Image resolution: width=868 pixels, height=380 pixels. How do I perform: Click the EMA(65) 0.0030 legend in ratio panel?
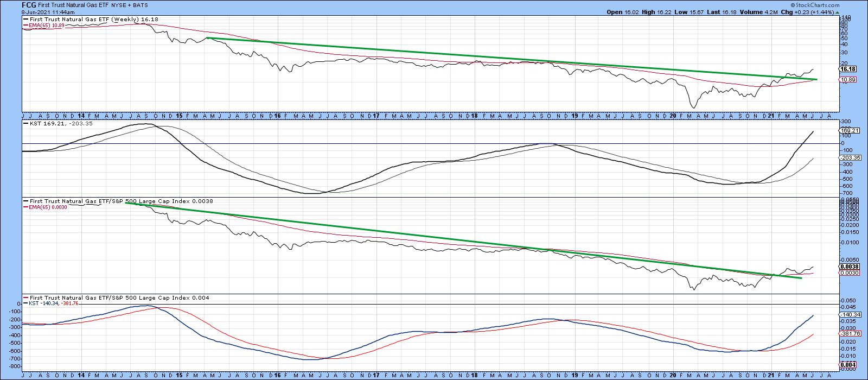pos(48,207)
